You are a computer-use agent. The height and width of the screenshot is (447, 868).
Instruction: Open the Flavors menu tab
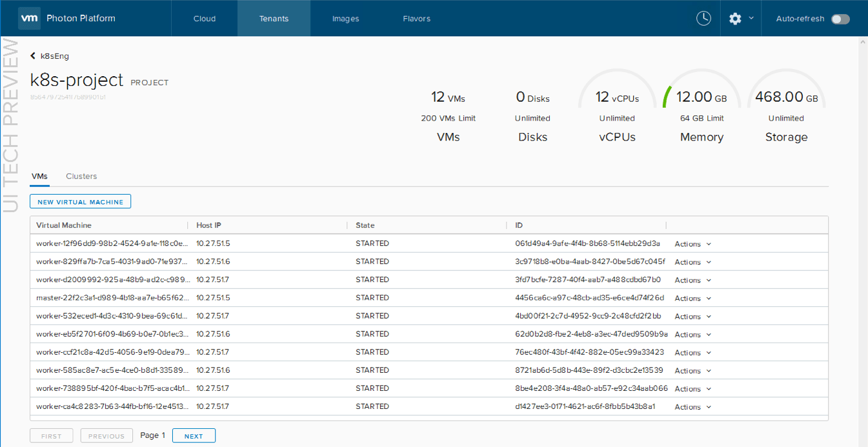tap(416, 19)
